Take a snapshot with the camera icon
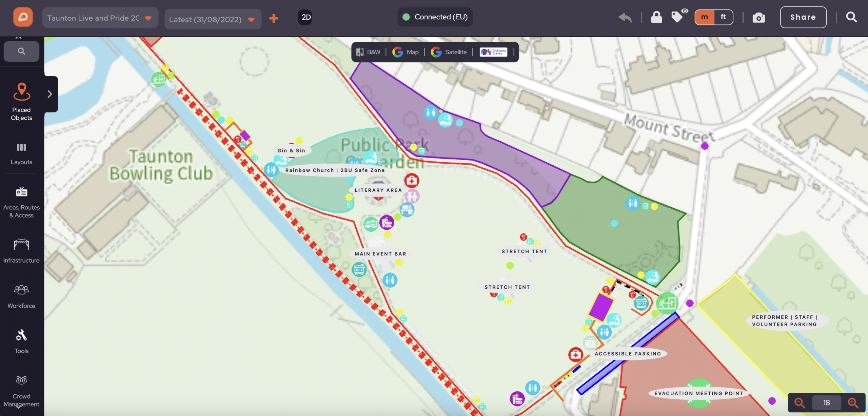Viewport: 868px width, 416px height. point(758,18)
